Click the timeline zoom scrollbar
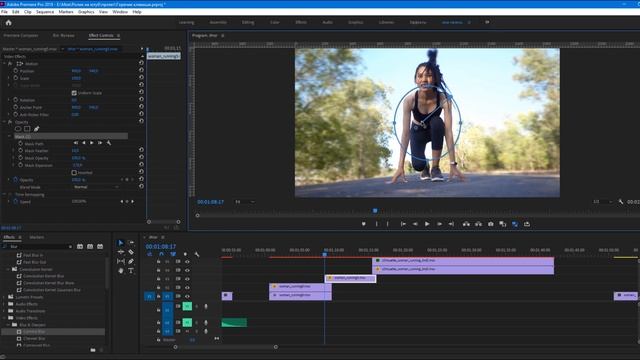This screenshot has width=640, height=360. pyautogui.click(x=225, y=347)
